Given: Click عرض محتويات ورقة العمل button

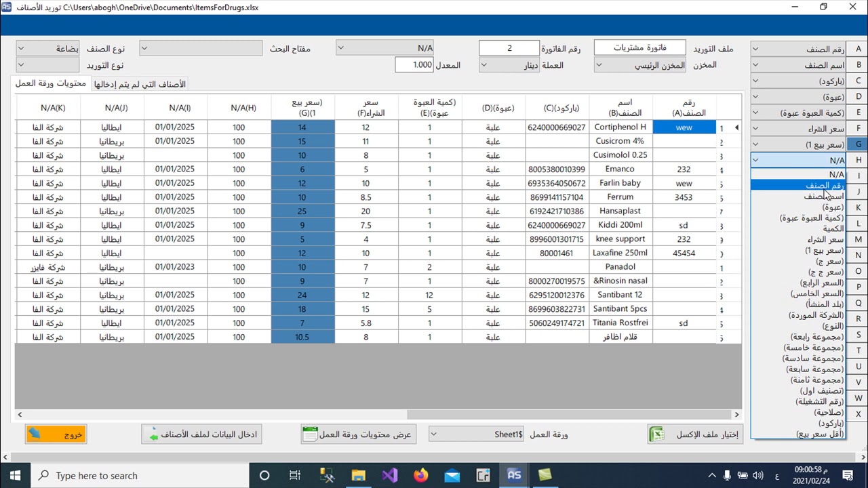Looking at the screenshot, I should click(358, 434).
